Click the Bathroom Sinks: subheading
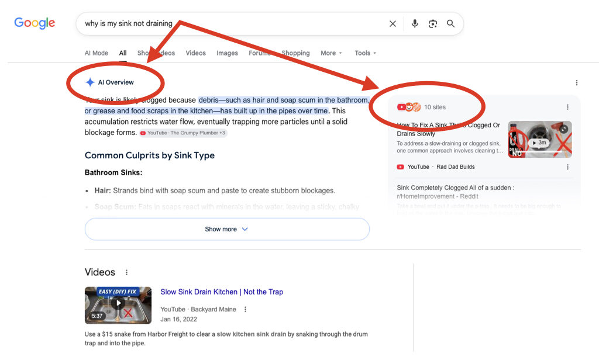Screen dimensions: 599x364 113,172
